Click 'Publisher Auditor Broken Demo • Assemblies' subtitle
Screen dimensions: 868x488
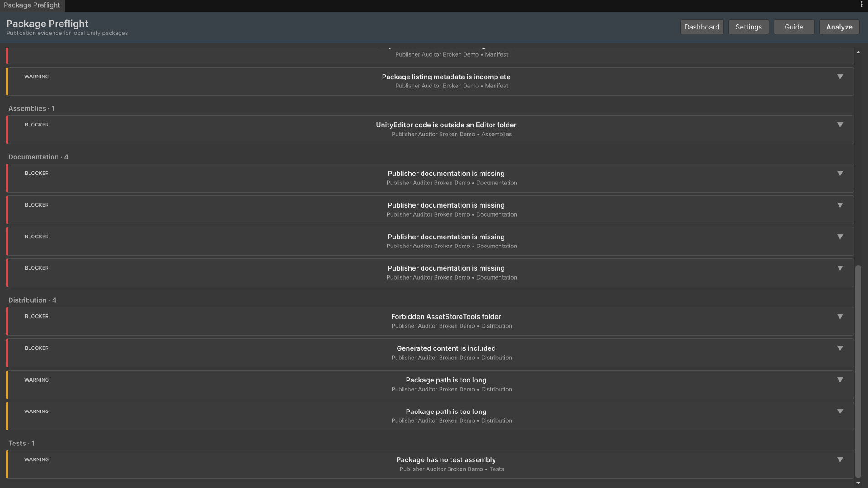tap(452, 135)
